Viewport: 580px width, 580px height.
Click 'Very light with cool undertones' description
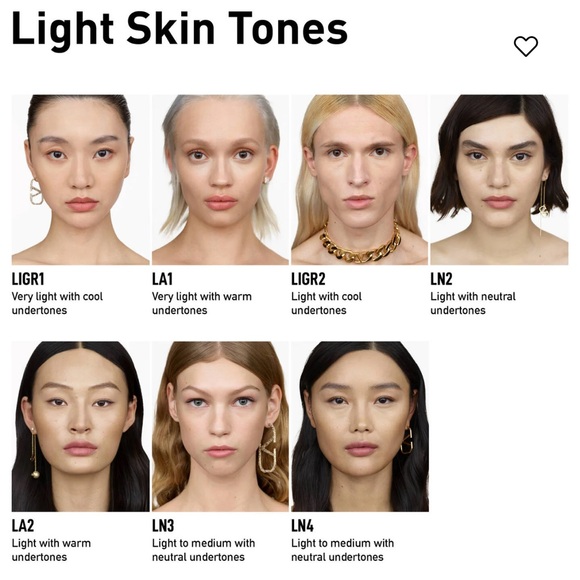click(57, 303)
